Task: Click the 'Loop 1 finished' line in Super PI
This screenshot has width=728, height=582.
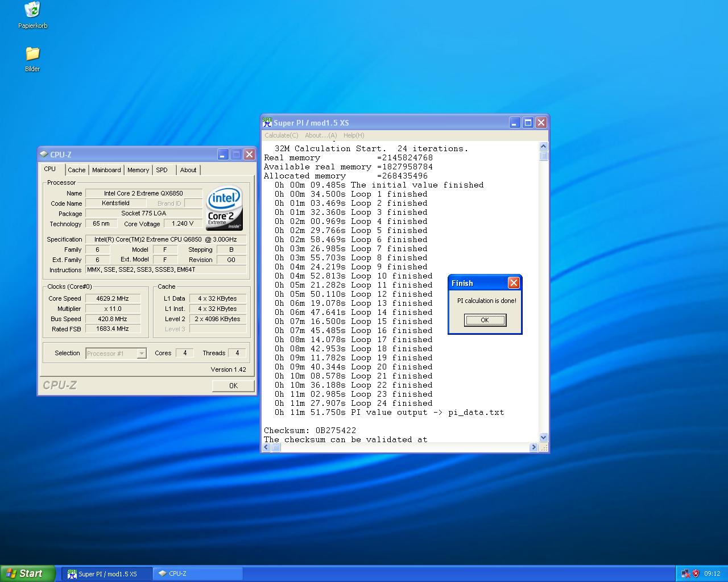Action: click(x=351, y=194)
